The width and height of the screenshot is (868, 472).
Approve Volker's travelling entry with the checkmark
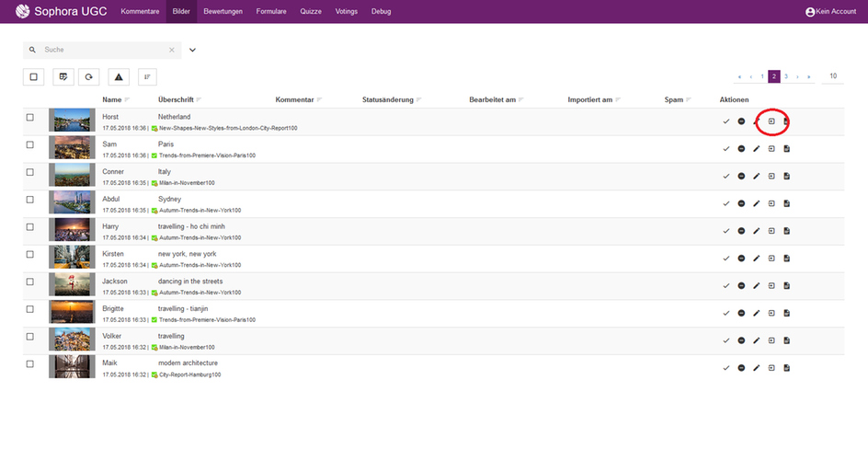pyautogui.click(x=725, y=340)
